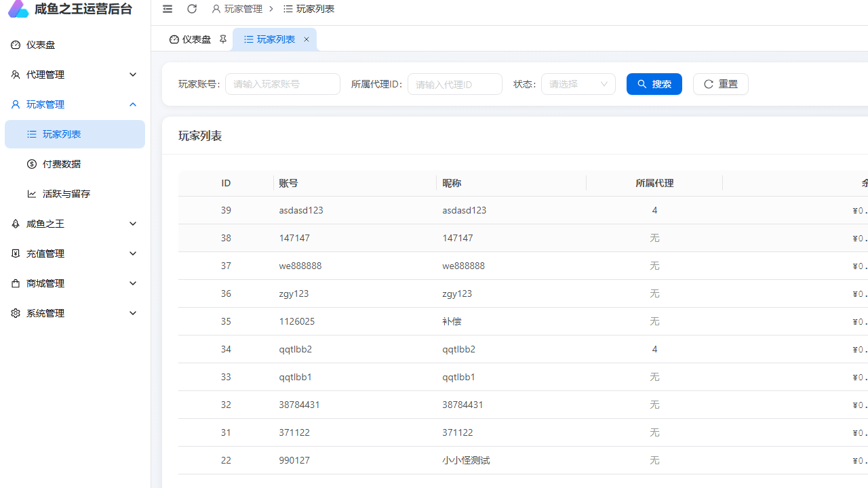Click account zgy123 in row 36
This screenshot has height=488, width=868.
click(x=294, y=293)
